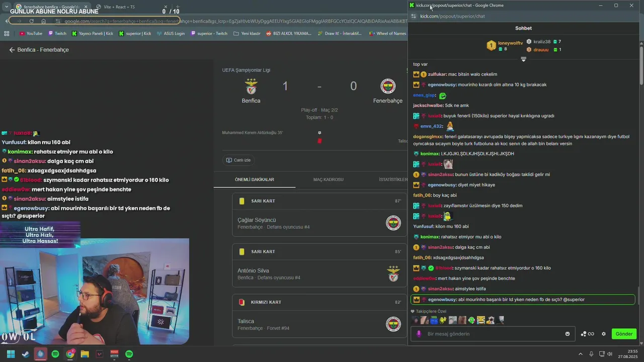Open Chrome from the taskbar
The width and height of the screenshot is (644, 362).
[x=70, y=354]
